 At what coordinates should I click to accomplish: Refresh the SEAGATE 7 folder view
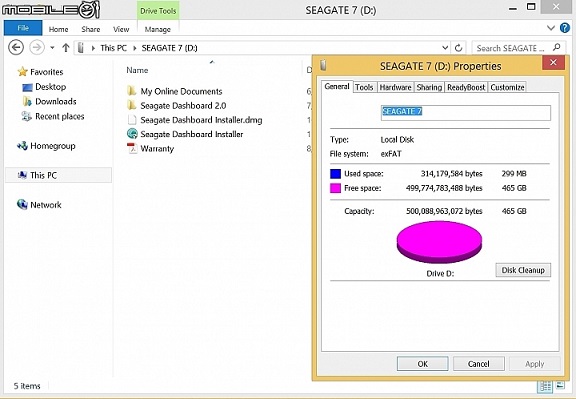click(x=458, y=48)
